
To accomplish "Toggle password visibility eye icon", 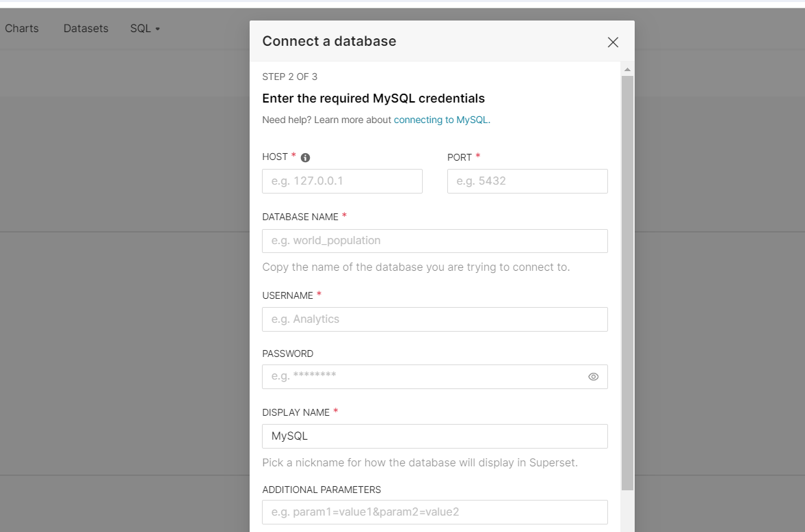I will coord(594,377).
